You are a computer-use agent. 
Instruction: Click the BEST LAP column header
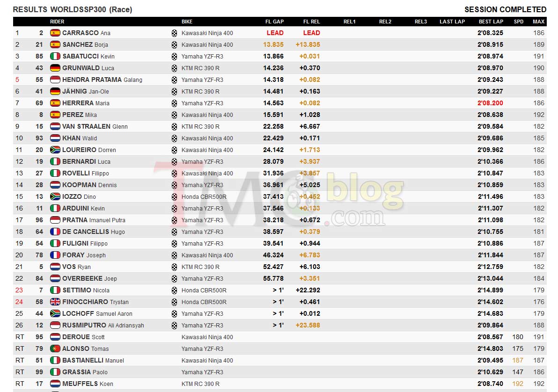pos(491,22)
